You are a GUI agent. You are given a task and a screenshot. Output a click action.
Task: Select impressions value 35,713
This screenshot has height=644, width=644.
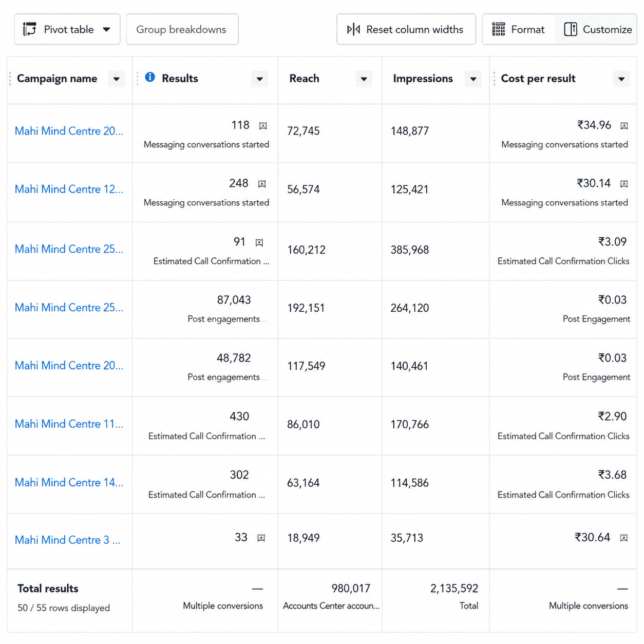(407, 538)
